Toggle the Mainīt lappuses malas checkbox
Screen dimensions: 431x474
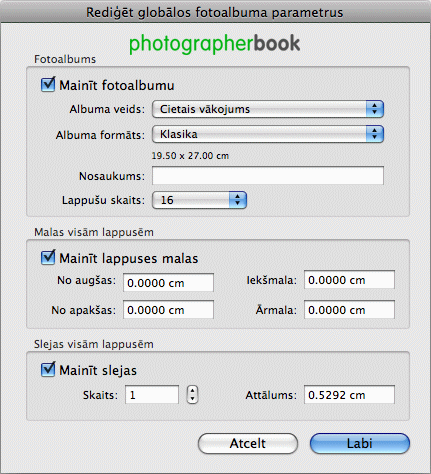tap(48, 258)
